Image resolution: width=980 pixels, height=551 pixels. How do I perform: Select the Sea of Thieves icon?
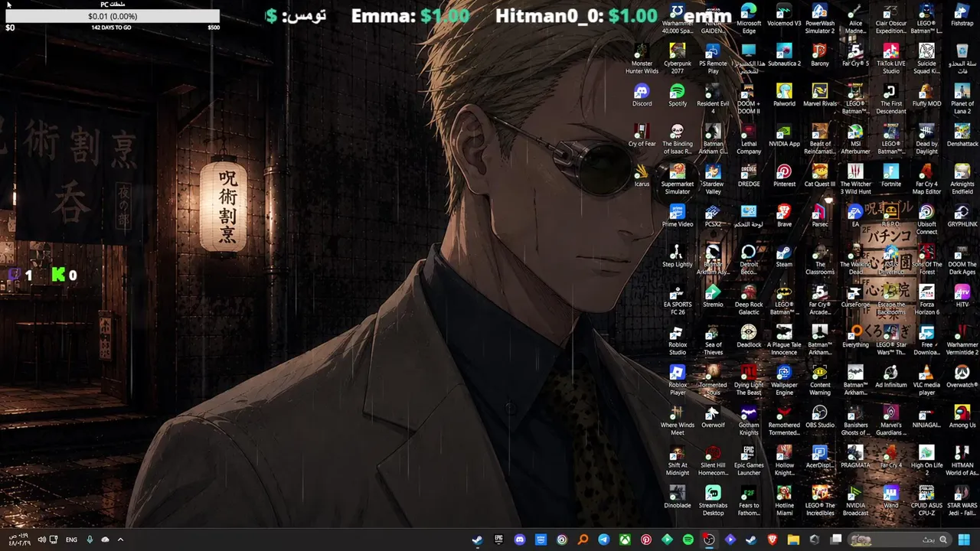point(713,340)
